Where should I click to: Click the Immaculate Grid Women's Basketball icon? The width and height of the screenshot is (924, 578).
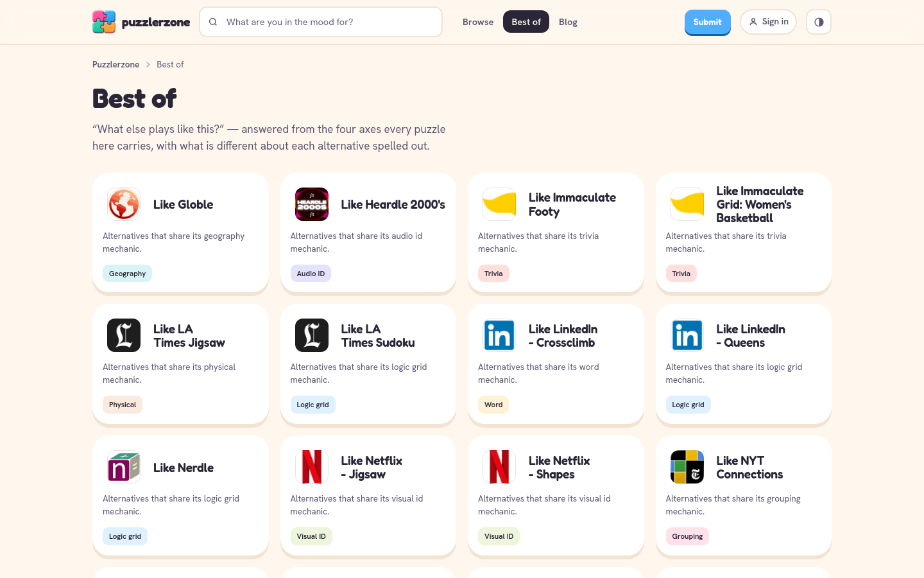687,204
